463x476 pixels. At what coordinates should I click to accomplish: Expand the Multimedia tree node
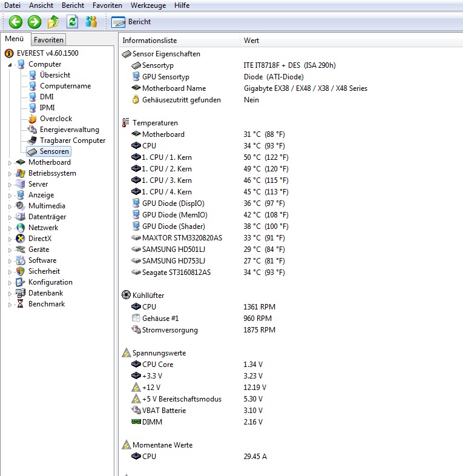point(10,207)
